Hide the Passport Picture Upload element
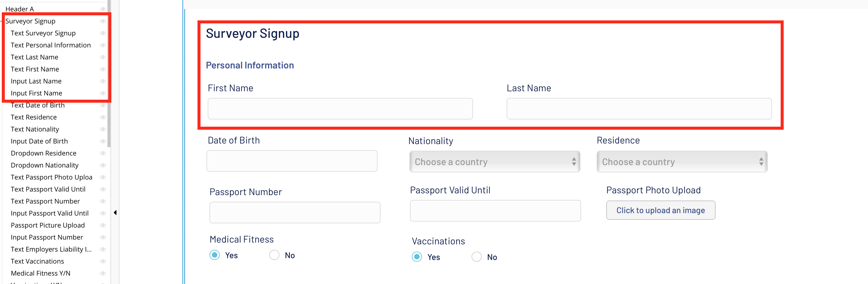 [x=103, y=225]
